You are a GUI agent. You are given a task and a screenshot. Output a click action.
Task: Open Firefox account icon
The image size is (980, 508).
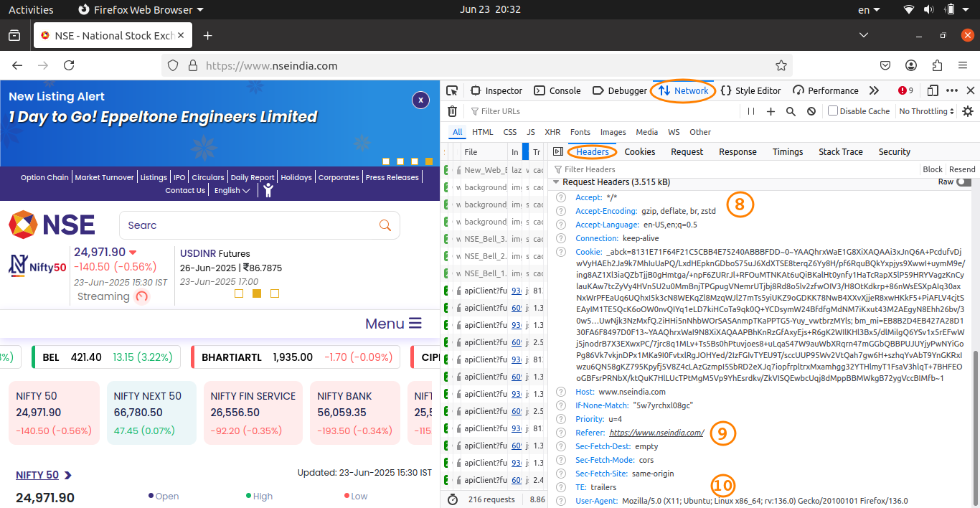[911, 65]
